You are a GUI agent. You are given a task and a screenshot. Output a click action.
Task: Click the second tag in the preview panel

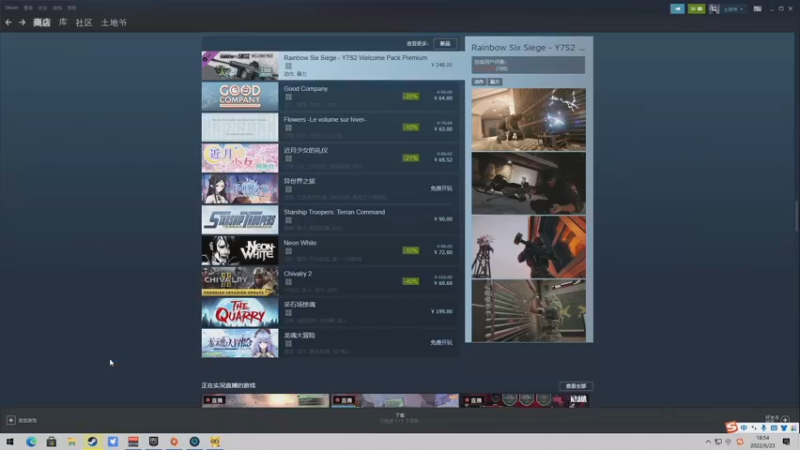click(494, 82)
